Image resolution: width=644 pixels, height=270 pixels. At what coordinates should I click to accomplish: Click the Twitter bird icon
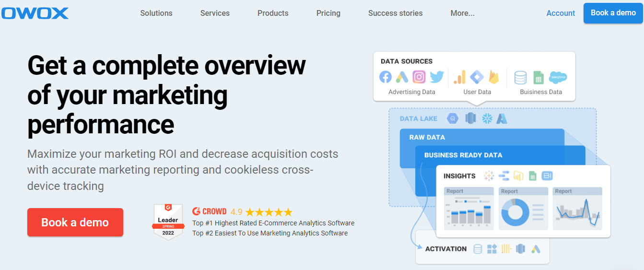tap(436, 77)
